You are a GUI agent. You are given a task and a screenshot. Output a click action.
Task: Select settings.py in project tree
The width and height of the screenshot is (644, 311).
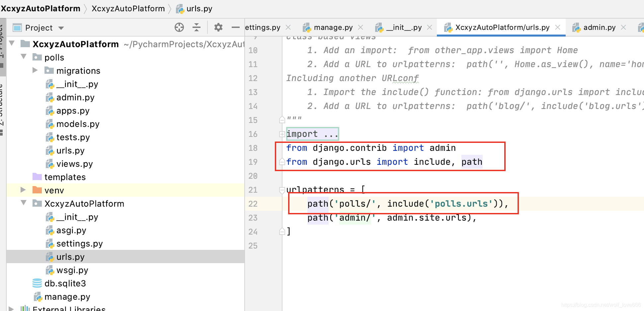click(x=79, y=244)
